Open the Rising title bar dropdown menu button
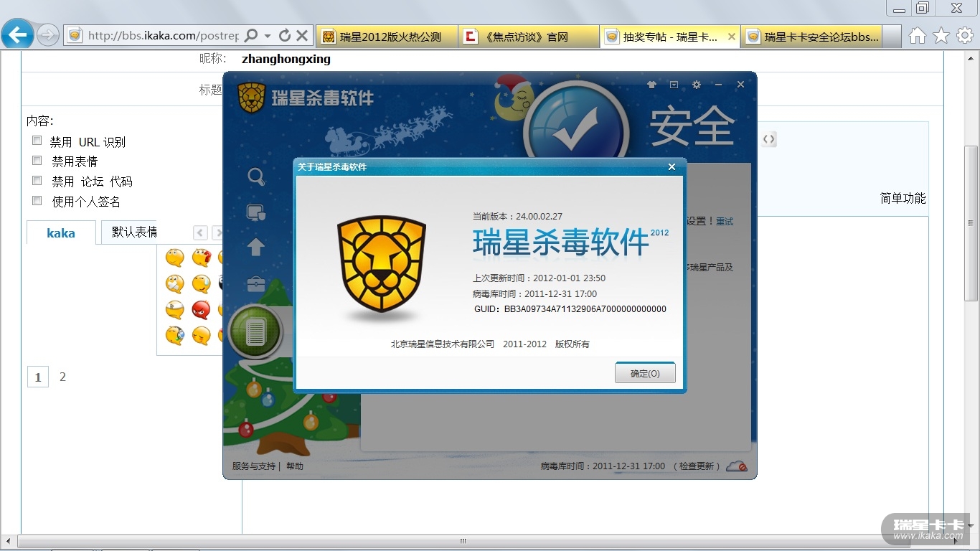980x551 pixels. coord(674,85)
